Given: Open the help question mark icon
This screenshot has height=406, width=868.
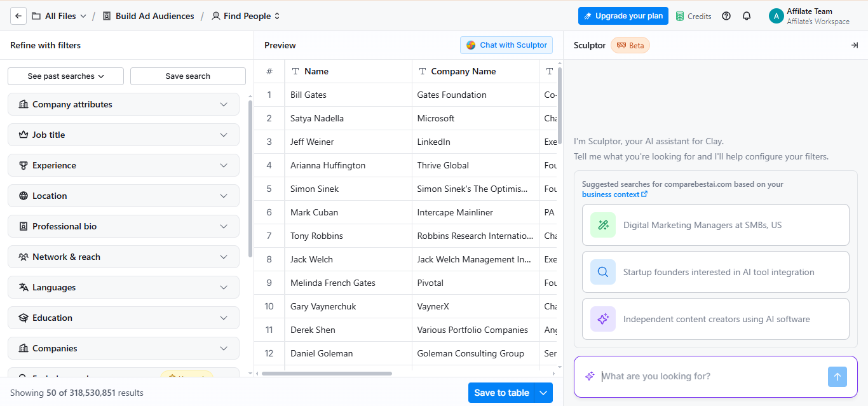Looking at the screenshot, I should tap(726, 16).
